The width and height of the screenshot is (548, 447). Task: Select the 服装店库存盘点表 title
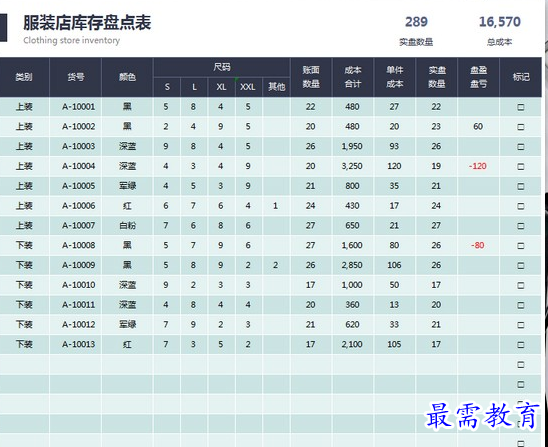point(87,23)
